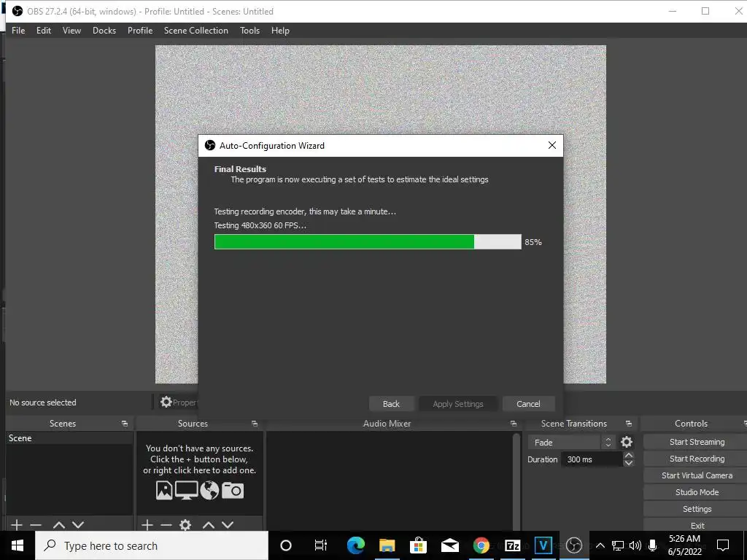Viewport: 747px width, 560px height.
Task: Open the transition type dropdown showing Fade
Action: point(572,442)
